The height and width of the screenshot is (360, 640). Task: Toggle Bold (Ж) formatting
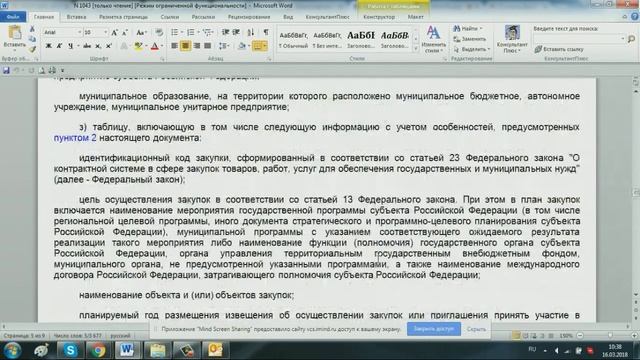(x=48, y=46)
